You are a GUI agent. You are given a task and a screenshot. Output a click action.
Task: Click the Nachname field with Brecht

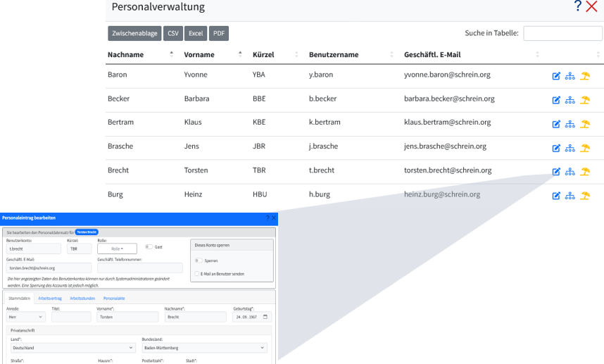[195, 317]
